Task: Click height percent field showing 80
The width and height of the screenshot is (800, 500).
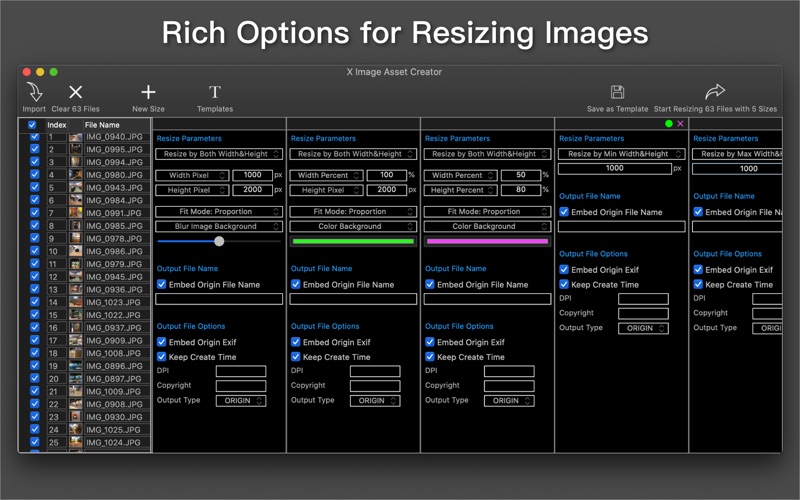Action: (x=521, y=190)
